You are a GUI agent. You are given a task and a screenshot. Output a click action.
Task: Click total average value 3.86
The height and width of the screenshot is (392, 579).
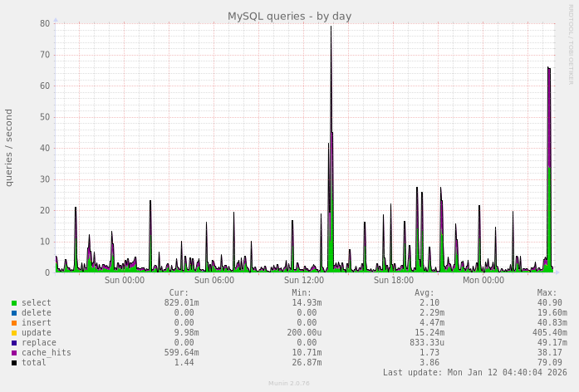[429, 362]
